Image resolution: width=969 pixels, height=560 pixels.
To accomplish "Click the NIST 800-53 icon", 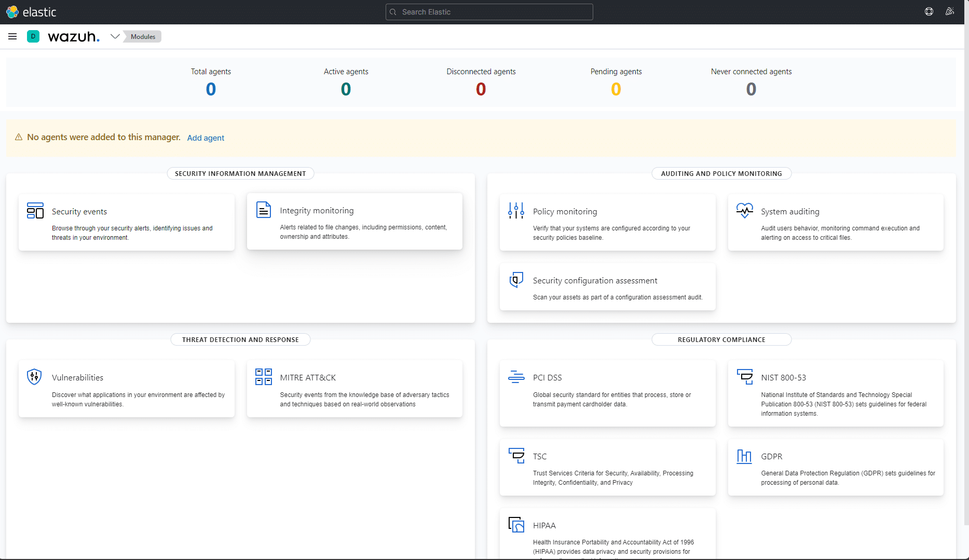I will click(x=745, y=376).
